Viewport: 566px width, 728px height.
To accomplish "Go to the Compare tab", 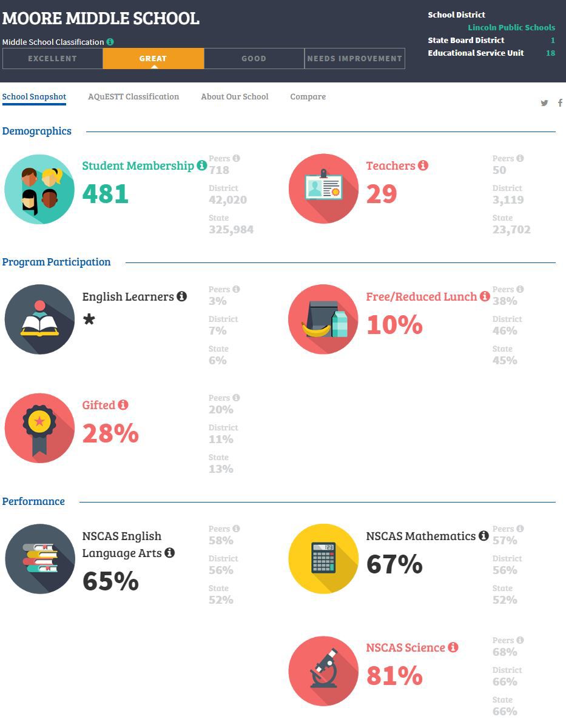I will click(308, 96).
